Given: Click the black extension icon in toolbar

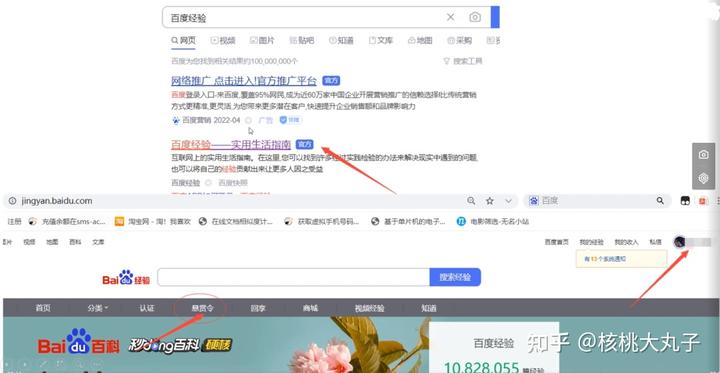Looking at the screenshot, I should click(x=685, y=201).
